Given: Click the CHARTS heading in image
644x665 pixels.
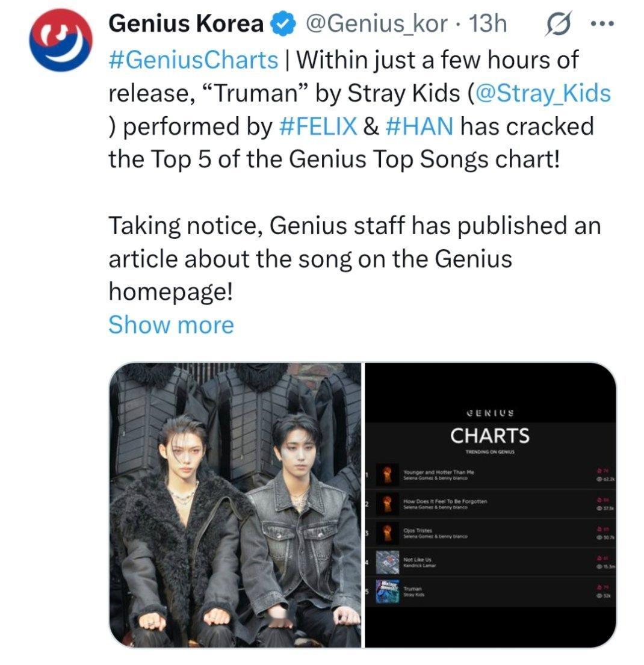Looking at the screenshot, I should (490, 436).
